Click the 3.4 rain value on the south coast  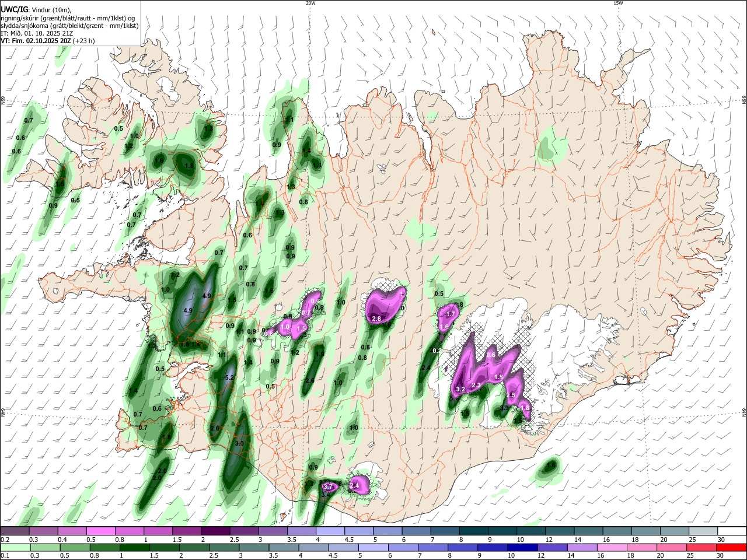point(326,495)
